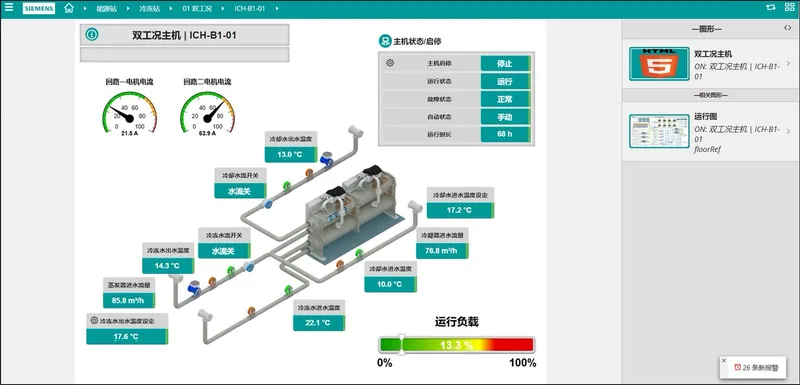Image resolution: width=800 pixels, height=385 pixels.
Task: Click 回路二电机电流 gauge
Action: 207,113
